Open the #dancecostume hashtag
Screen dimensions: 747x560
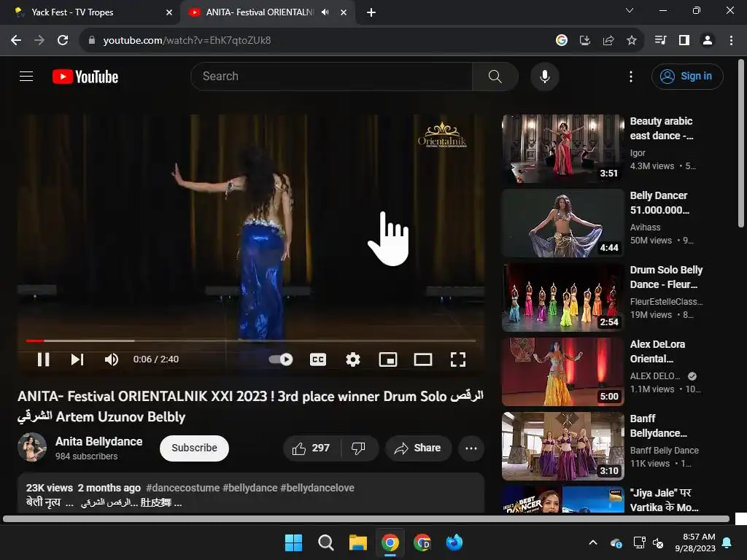point(182,488)
